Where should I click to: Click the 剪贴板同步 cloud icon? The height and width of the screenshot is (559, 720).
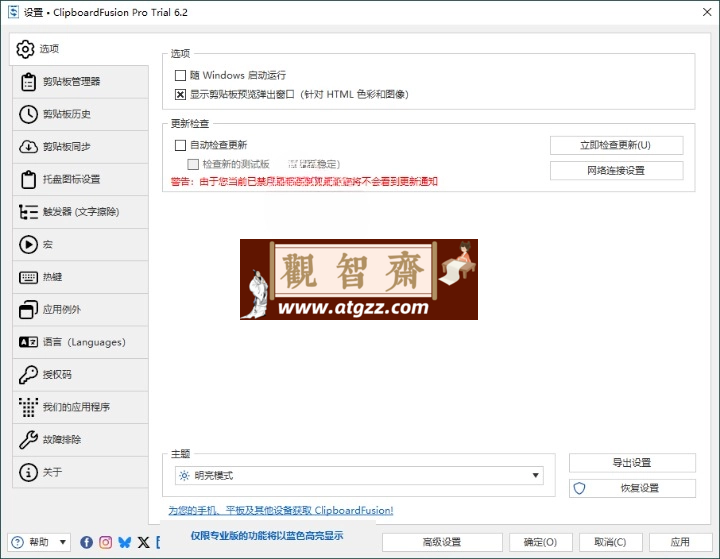pyautogui.click(x=28, y=147)
